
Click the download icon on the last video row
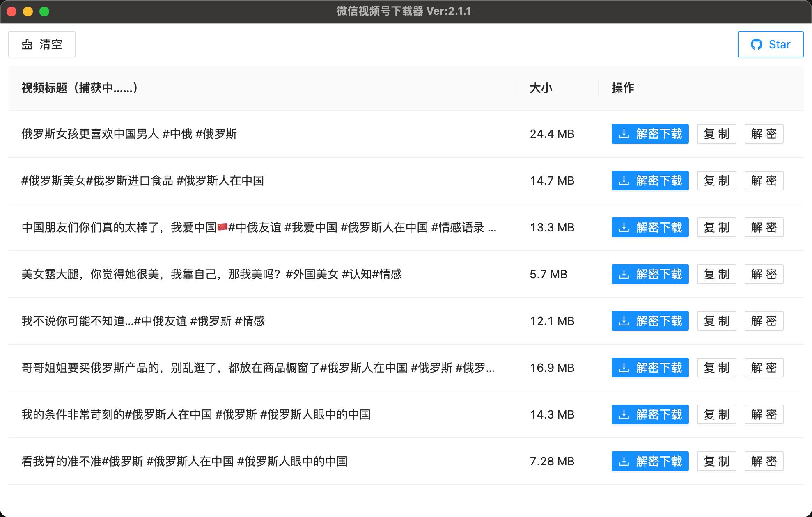[x=624, y=461]
